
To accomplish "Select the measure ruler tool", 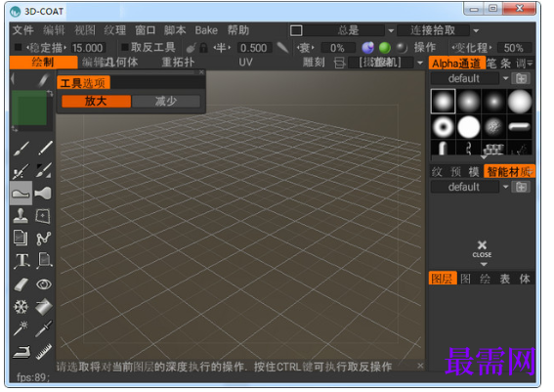I will (x=44, y=352).
